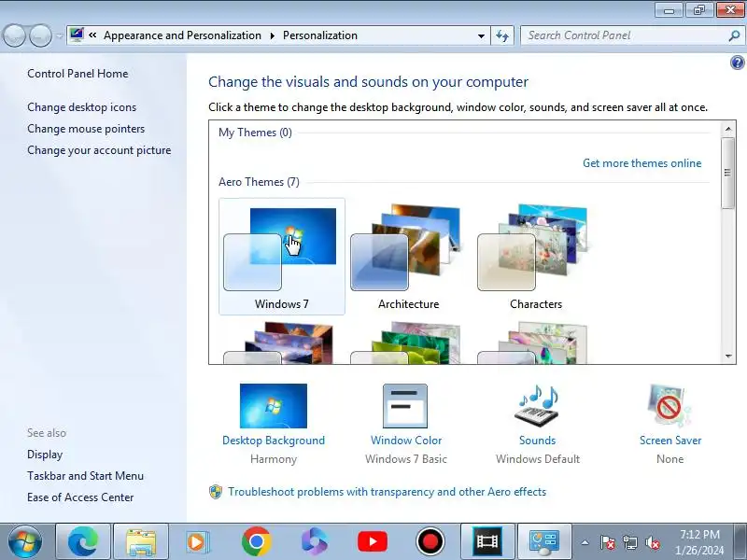Click the red record button taskbar icon
The image size is (747, 560).
[430, 541]
